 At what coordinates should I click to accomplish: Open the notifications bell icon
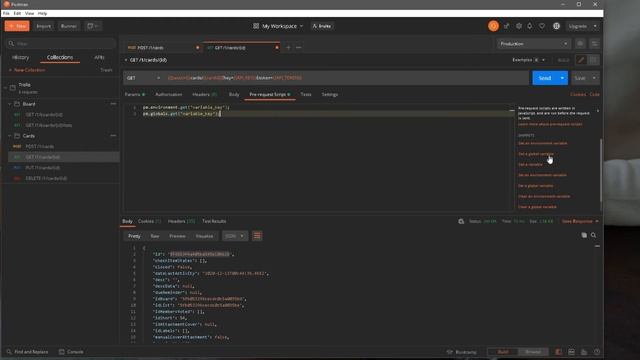(x=530, y=26)
